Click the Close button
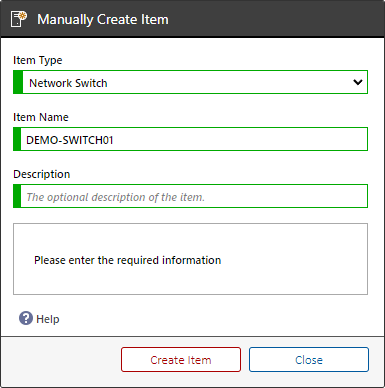This screenshot has width=385, height=388. [x=309, y=360]
